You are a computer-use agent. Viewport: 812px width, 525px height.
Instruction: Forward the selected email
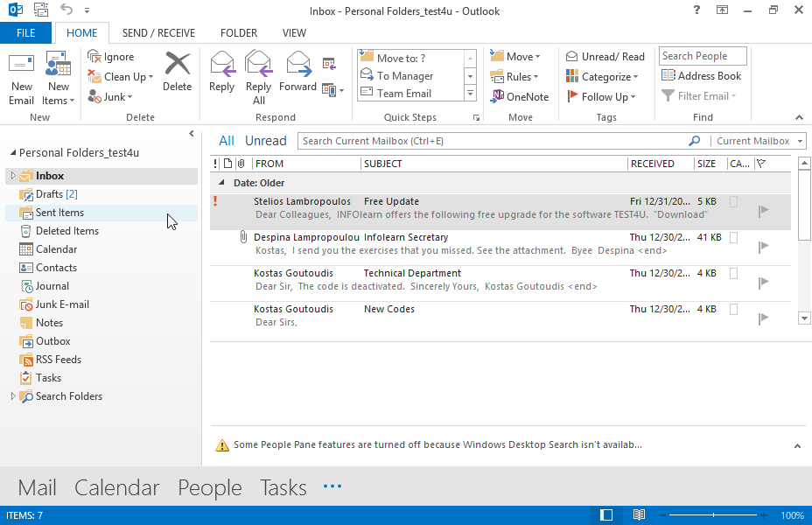[x=297, y=72]
